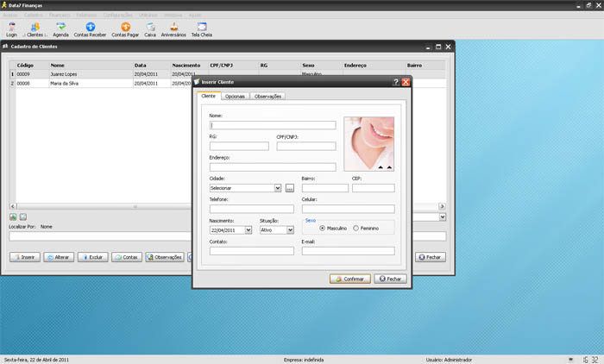Click the Observações button in Cadastro window
Image resolution: width=604 pixels, height=364 pixels.
point(165,257)
